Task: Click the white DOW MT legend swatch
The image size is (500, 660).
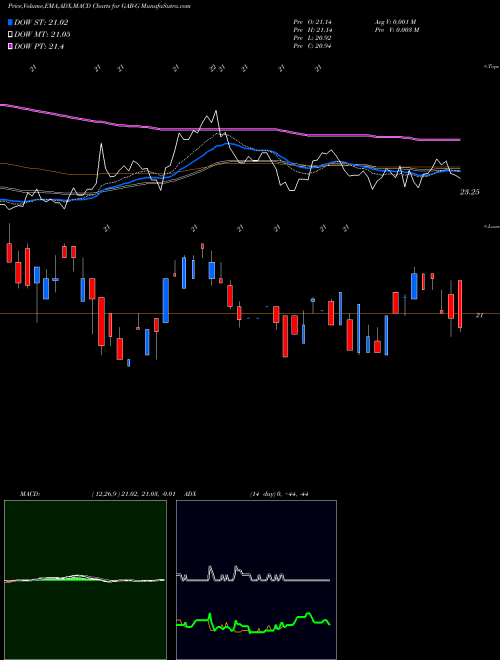Action: click(x=10, y=35)
